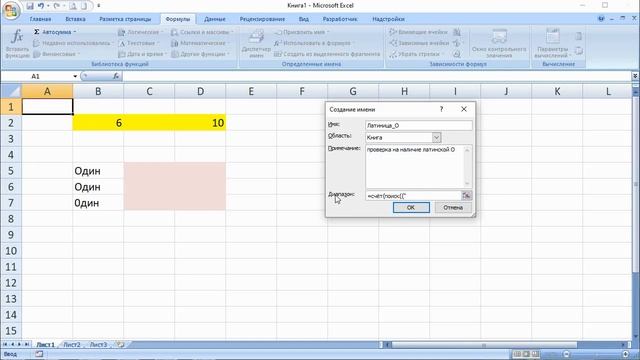Click the Undo arrow icon
Screen dimensions: 640x360
[41, 6]
